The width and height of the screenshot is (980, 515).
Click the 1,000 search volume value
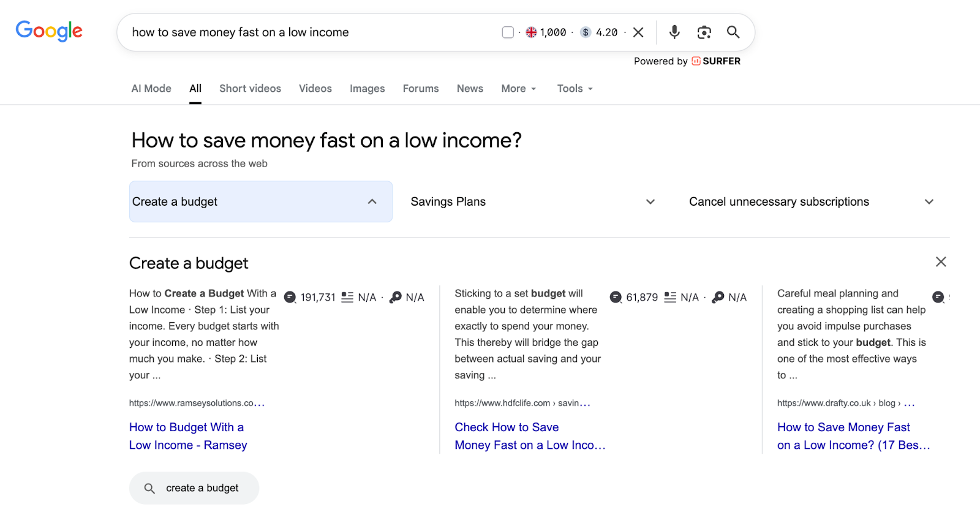pyautogui.click(x=553, y=32)
